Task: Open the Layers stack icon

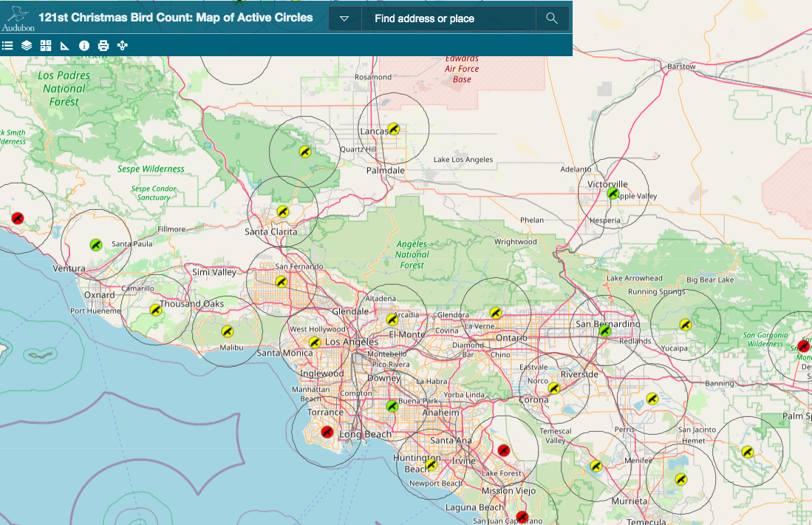Action: tap(27, 46)
